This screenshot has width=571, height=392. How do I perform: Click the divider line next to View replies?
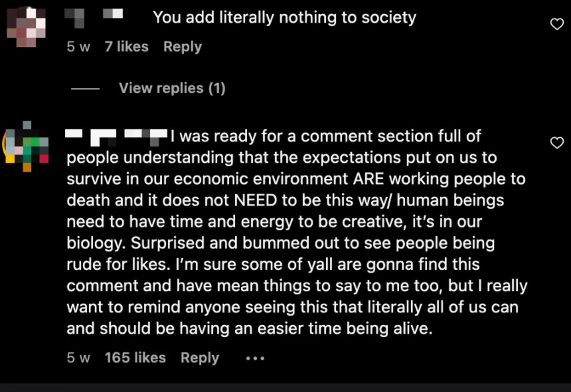click(85, 88)
